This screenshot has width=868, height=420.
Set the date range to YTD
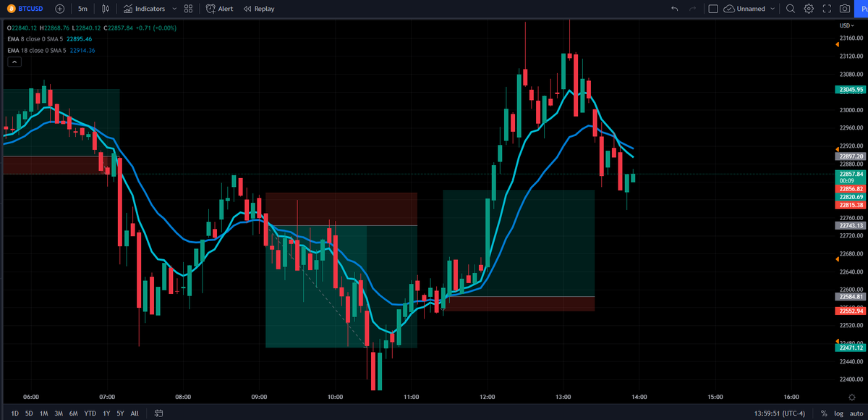[x=90, y=413]
